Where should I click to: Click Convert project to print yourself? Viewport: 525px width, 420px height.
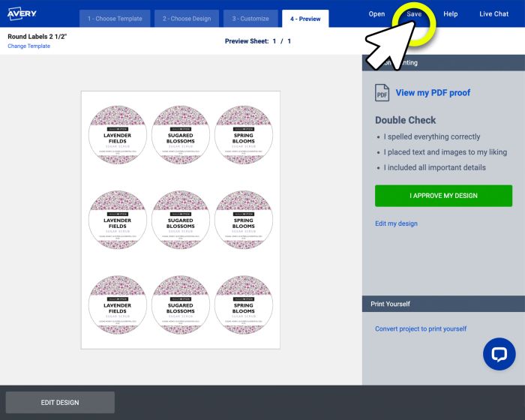(x=420, y=329)
